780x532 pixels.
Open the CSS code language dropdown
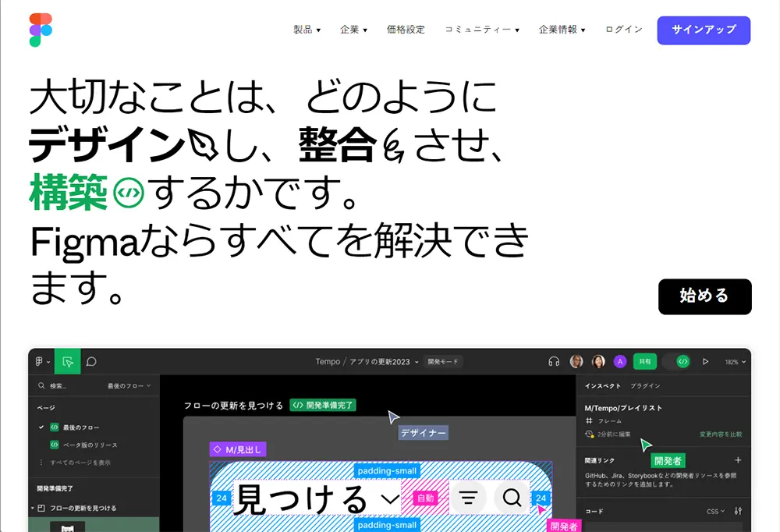click(716, 511)
